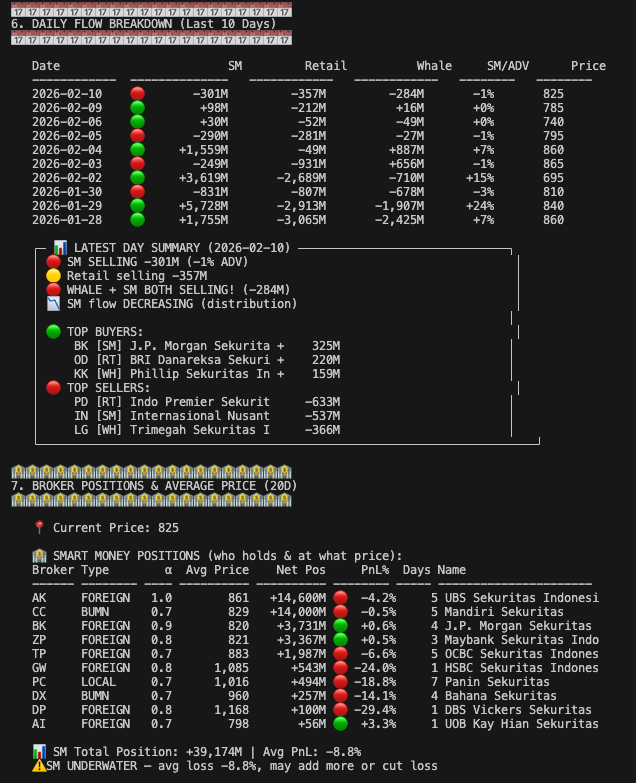The image size is (636, 783).
Task: Click the red PnL circle in DX row
Action: [x=340, y=696]
